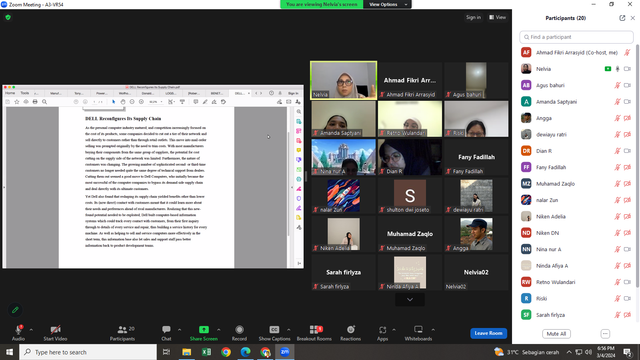The image size is (640, 360).
Task: Select Muhamad Zaqlo in participants list
Action: pos(576,184)
